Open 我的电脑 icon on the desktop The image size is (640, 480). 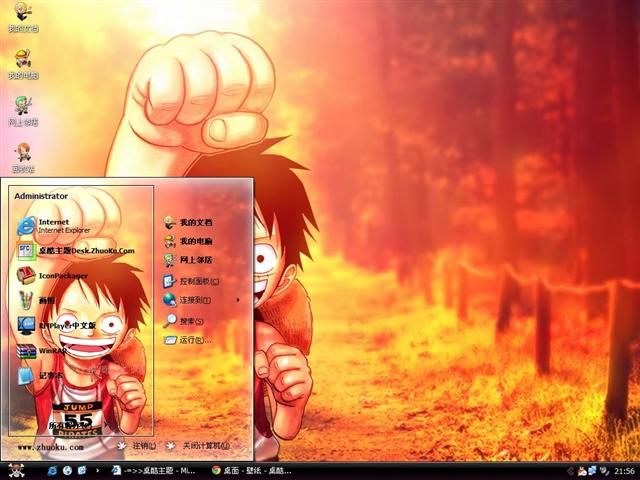click(x=23, y=64)
